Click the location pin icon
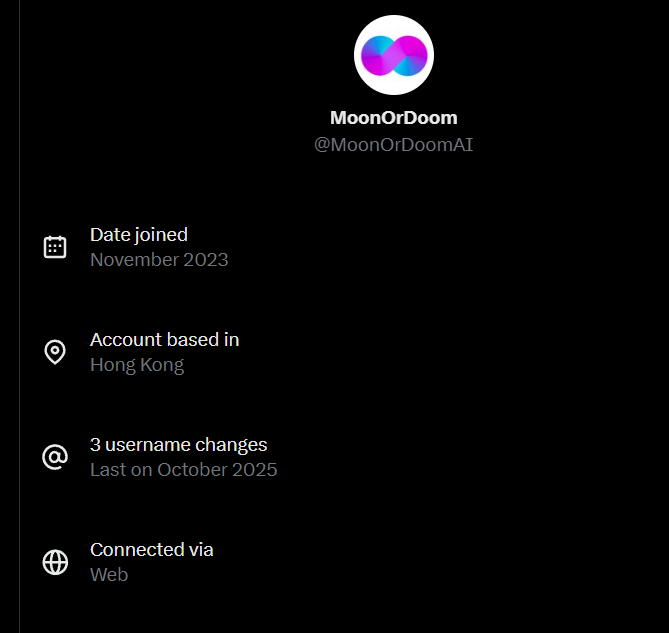Viewport: 669px width, 633px height. [55, 352]
